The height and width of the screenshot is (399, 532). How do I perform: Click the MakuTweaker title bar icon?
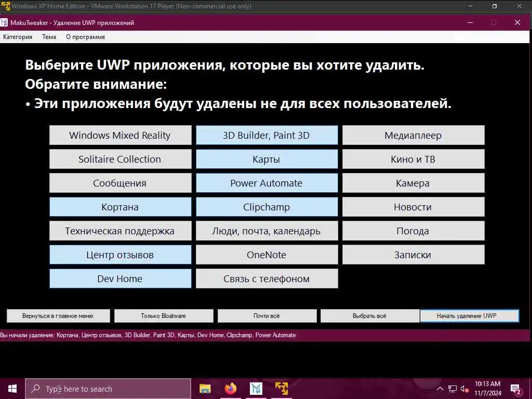4,23
